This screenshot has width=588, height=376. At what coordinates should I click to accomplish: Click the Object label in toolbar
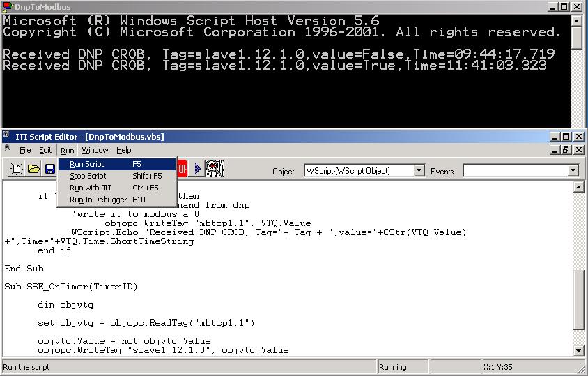284,172
